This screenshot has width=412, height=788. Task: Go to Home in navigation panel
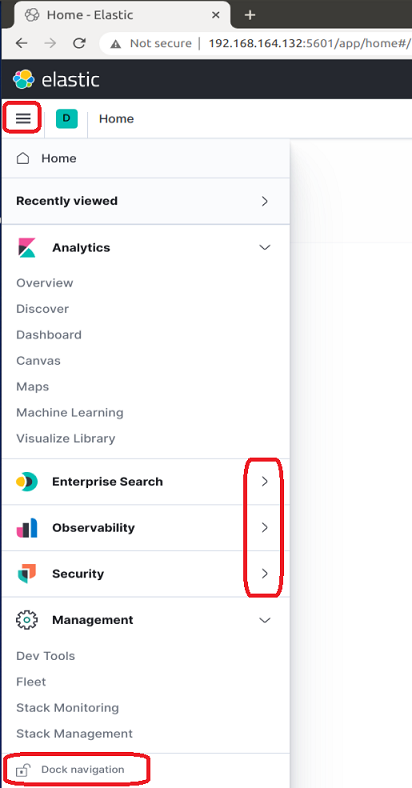click(x=146, y=159)
